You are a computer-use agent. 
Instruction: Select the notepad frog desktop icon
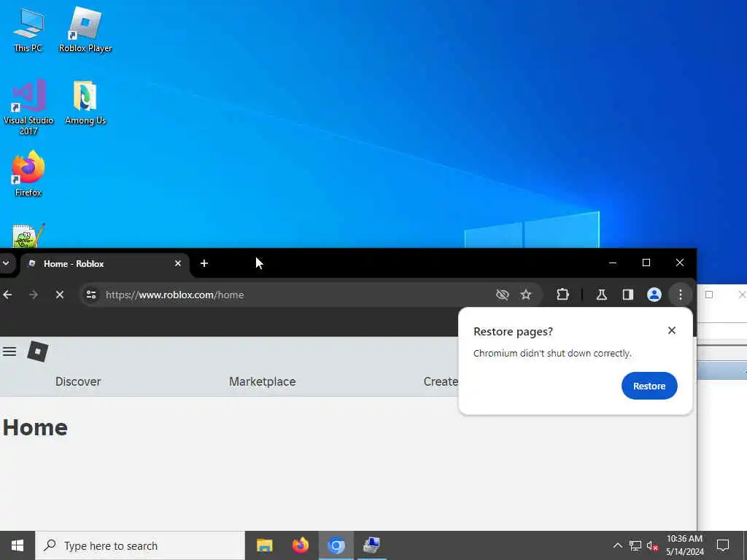tap(28, 236)
